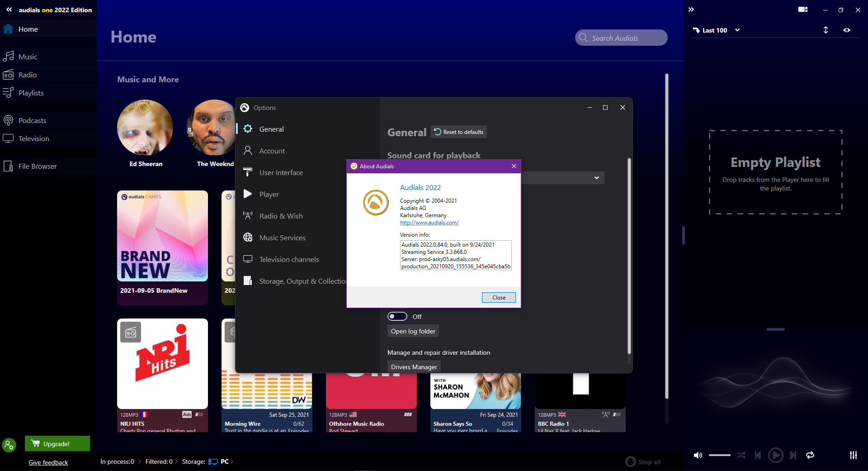Select General in Options list

point(272,129)
